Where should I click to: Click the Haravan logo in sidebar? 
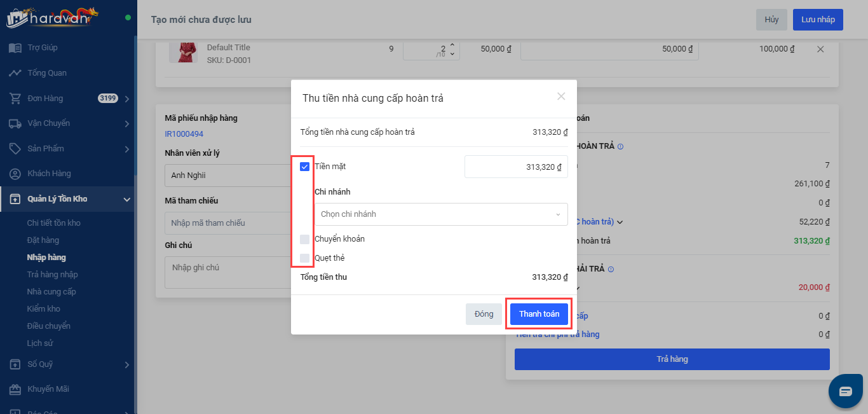coord(53,17)
